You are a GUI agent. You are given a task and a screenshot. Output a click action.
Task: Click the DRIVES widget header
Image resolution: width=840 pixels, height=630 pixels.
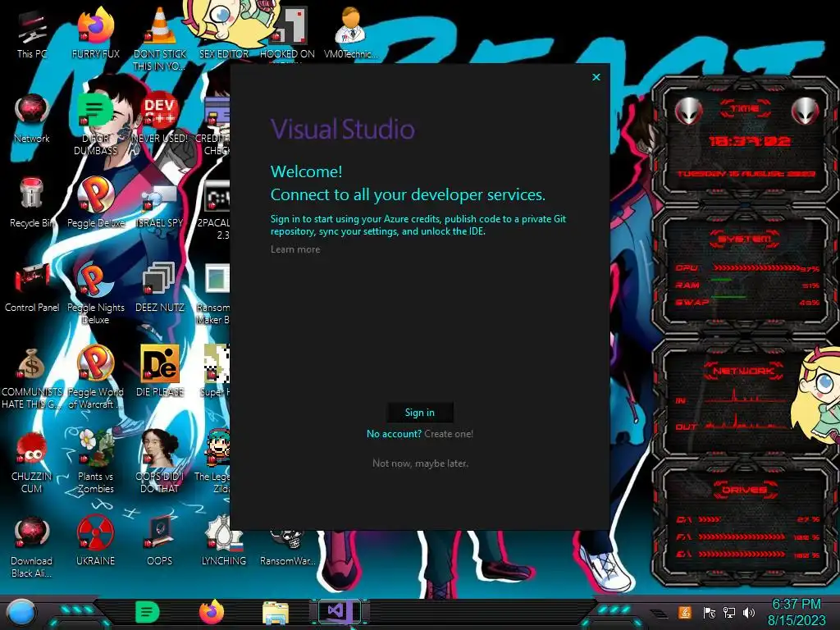click(744, 490)
